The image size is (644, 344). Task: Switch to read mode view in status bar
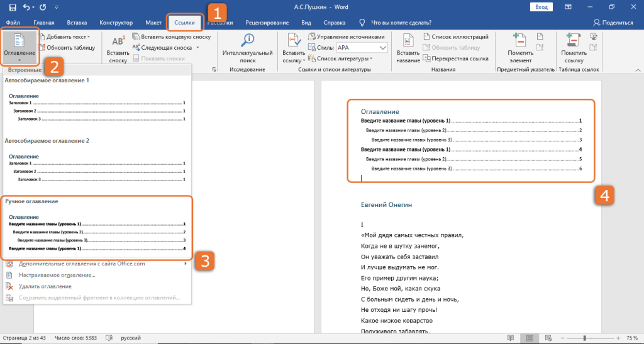click(511, 338)
